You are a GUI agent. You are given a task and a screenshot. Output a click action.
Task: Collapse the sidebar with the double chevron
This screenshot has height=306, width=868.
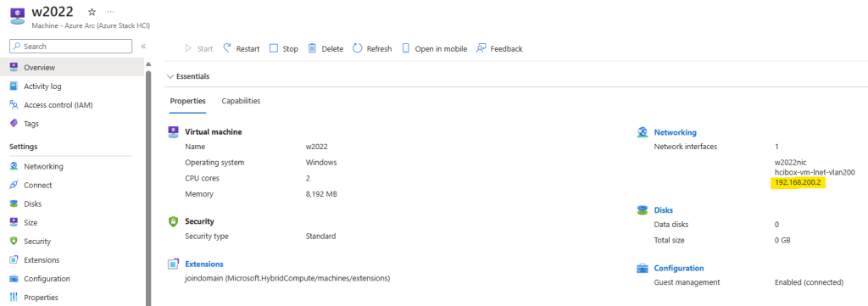coord(142,47)
